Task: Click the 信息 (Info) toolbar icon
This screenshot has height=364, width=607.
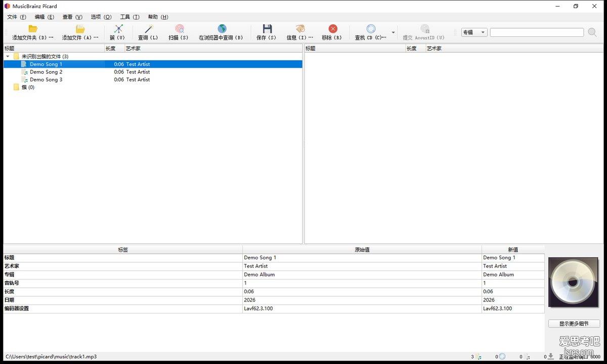Action: coord(300,29)
